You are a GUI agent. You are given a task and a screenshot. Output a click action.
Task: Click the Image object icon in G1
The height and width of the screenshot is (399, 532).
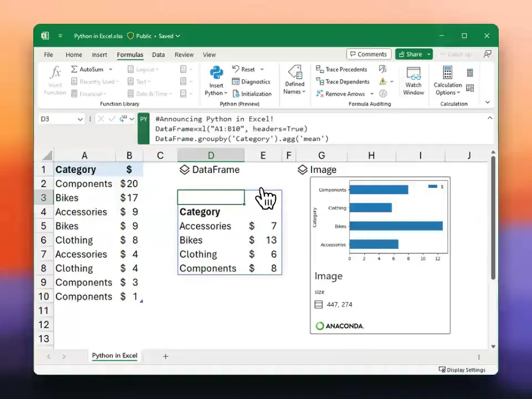pyautogui.click(x=303, y=170)
